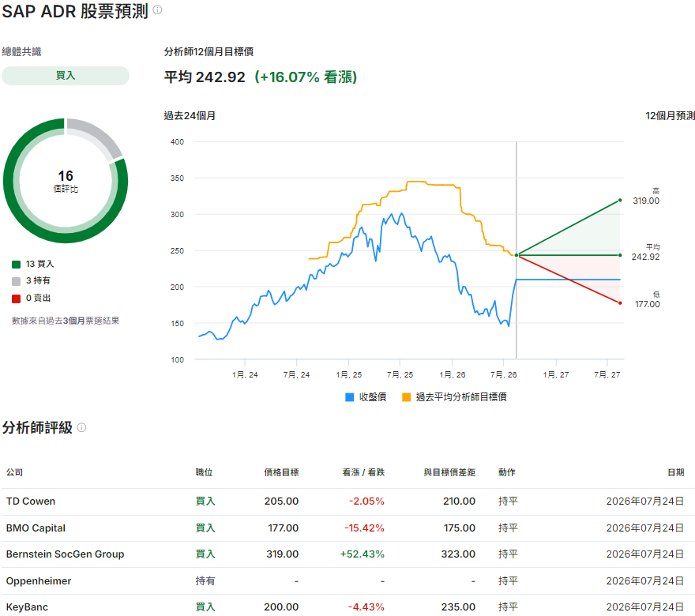Sort table by 價格目標 column header

281,472
